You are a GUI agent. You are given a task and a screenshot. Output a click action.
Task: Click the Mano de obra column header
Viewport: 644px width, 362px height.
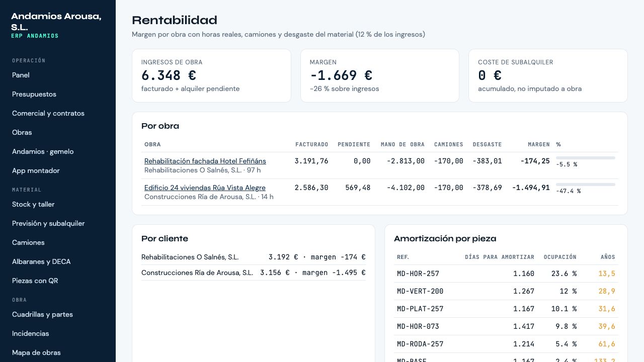[x=403, y=144]
